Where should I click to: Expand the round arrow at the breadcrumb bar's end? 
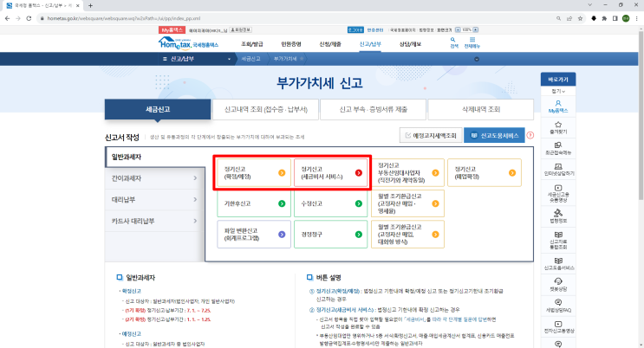point(477,59)
